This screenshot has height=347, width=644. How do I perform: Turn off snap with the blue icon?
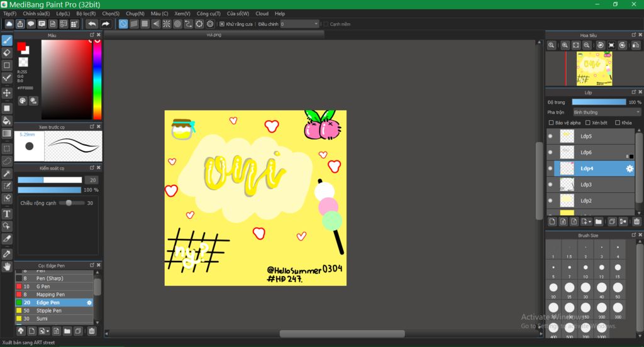123,24
